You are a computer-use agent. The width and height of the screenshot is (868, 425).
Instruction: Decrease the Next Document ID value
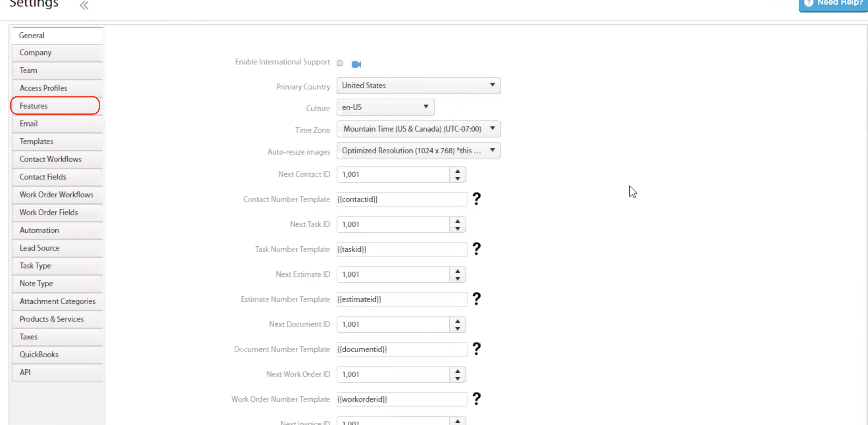tap(457, 328)
